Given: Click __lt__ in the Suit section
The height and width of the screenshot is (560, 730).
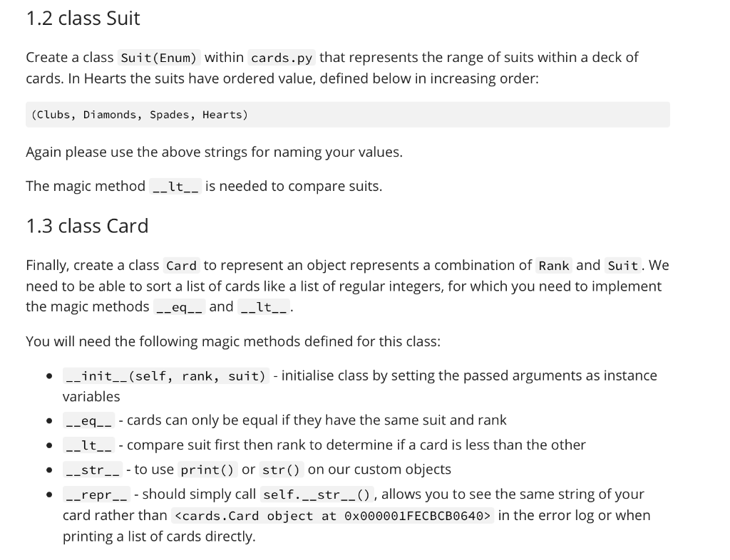Looking at the screenshot, I should click(175, 187).
